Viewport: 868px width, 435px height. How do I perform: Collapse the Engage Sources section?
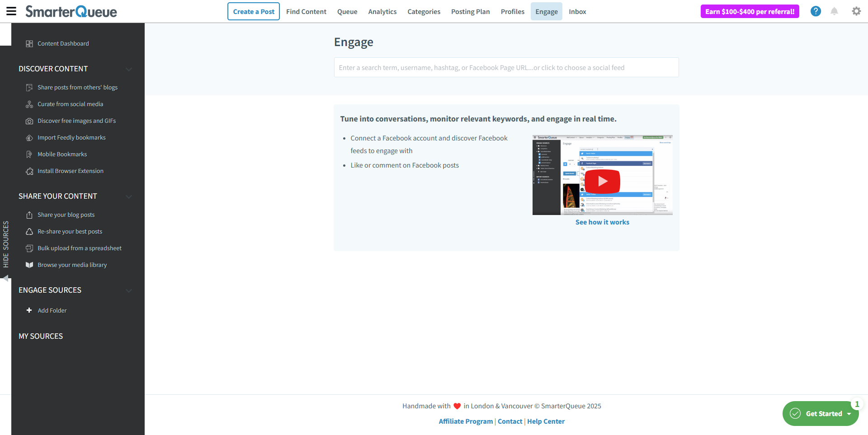129,290
